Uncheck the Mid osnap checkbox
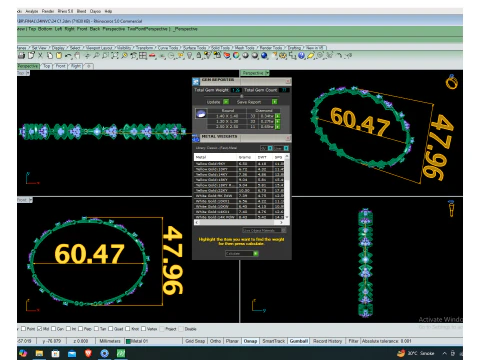The width and height of the screenshot is (480, 360). 39,329
